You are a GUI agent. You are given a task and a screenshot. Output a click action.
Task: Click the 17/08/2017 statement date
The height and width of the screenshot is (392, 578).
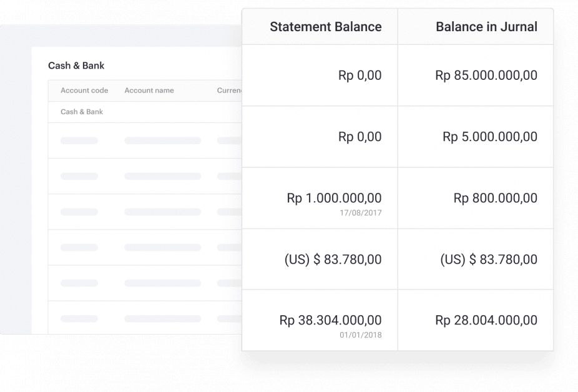[361, 213]
